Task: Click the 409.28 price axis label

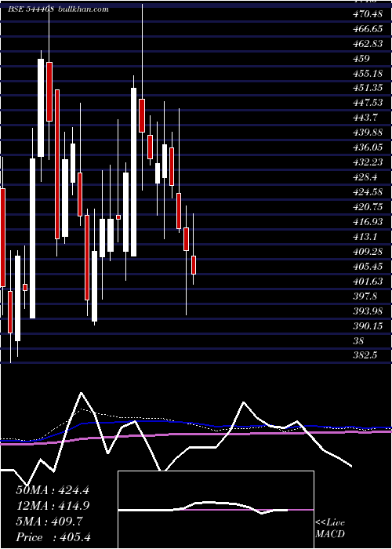Action: pos(368,252)
